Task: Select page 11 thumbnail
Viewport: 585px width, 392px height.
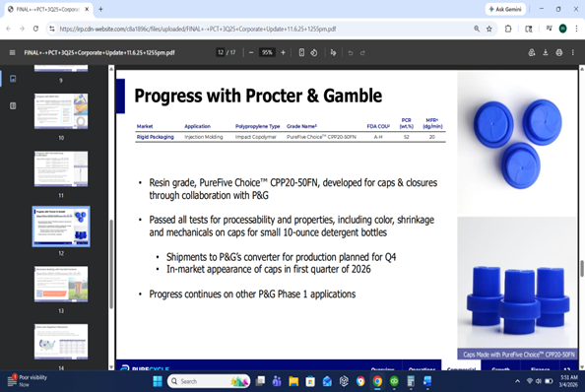Action: (x=61, y=168)
